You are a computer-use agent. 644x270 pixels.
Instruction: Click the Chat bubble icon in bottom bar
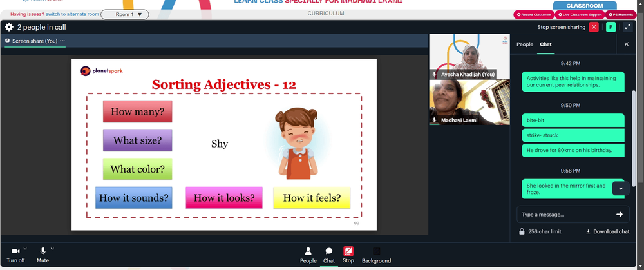point(329,251)
